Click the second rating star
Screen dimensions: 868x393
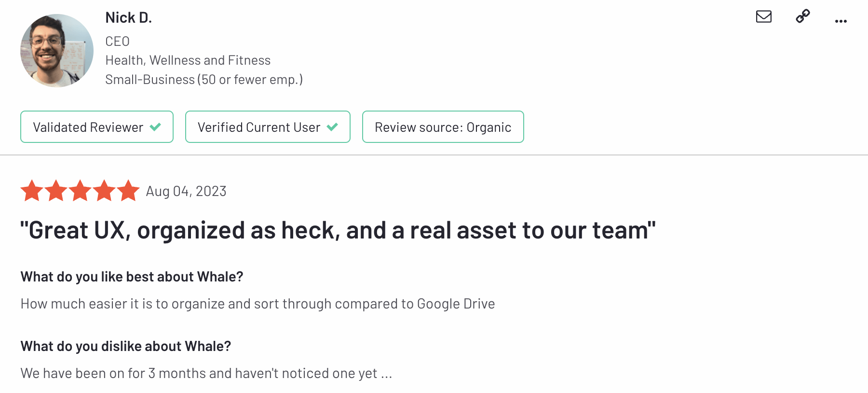click(x=56, y=191)
